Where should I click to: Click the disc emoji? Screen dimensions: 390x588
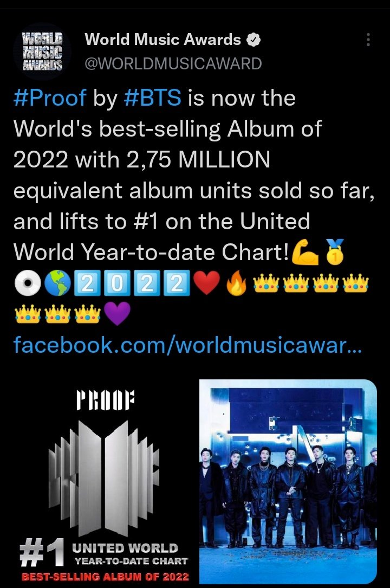(x=28, y=283)
